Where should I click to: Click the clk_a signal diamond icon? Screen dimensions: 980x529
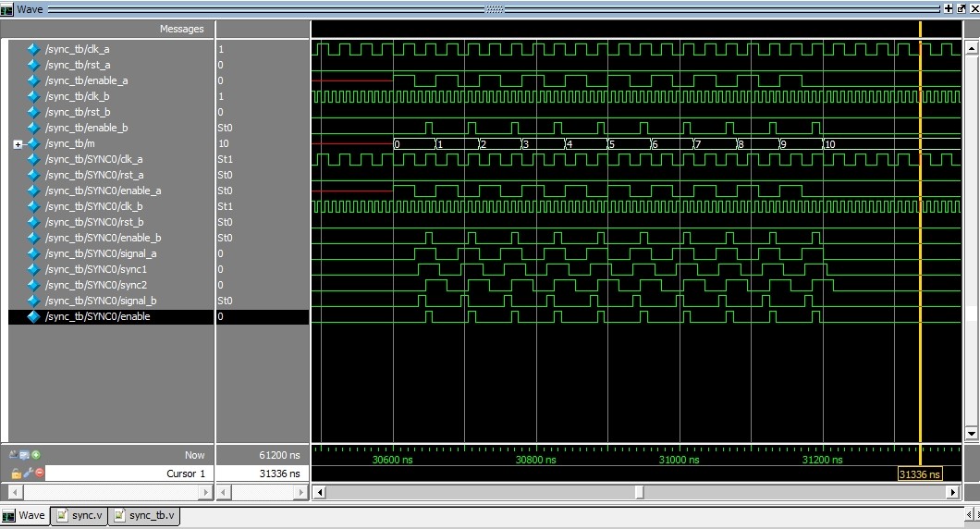pos(34,49)
